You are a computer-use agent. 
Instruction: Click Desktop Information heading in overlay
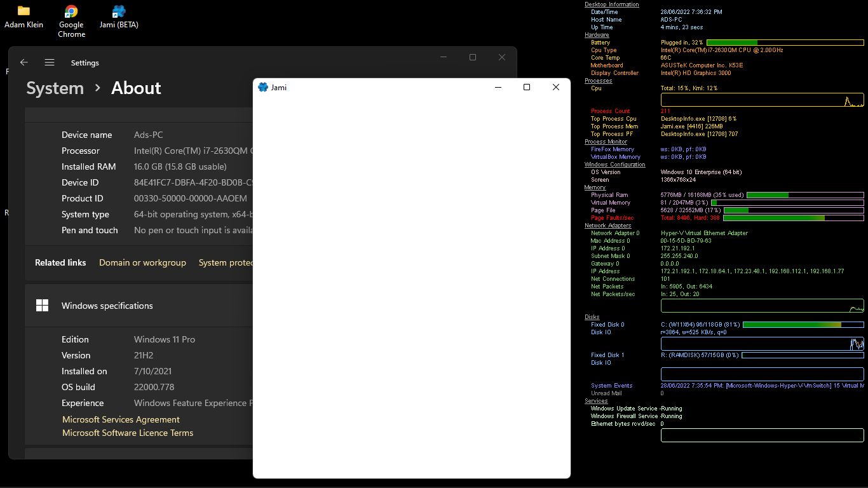tap(612, 4)
